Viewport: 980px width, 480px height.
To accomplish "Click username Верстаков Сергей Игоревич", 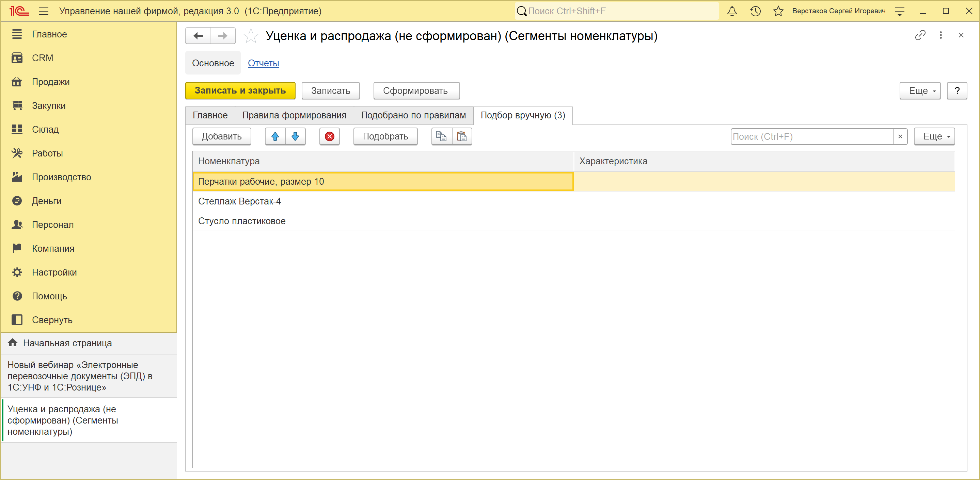I will pos(838,11).
